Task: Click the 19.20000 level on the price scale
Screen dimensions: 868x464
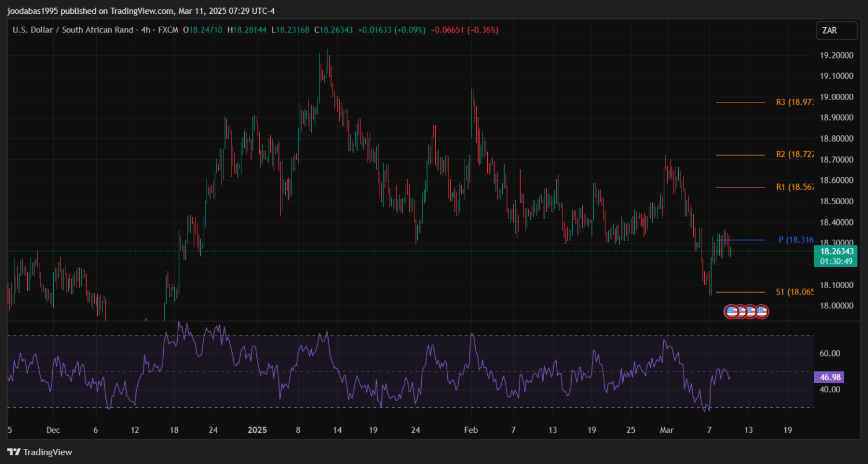Action: tap(836, 55)
